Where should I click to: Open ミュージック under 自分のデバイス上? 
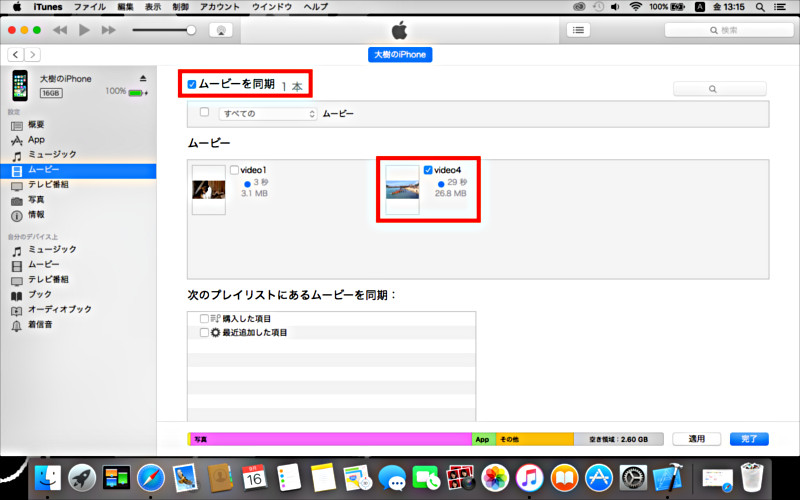tap(52, 249)
